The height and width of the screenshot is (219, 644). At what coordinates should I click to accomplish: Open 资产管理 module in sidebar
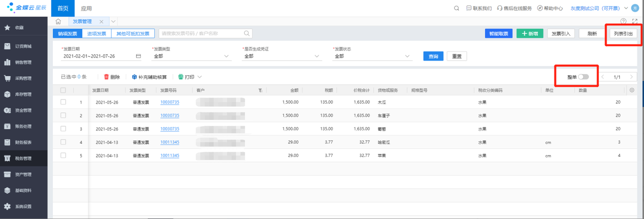click(23, 174)
